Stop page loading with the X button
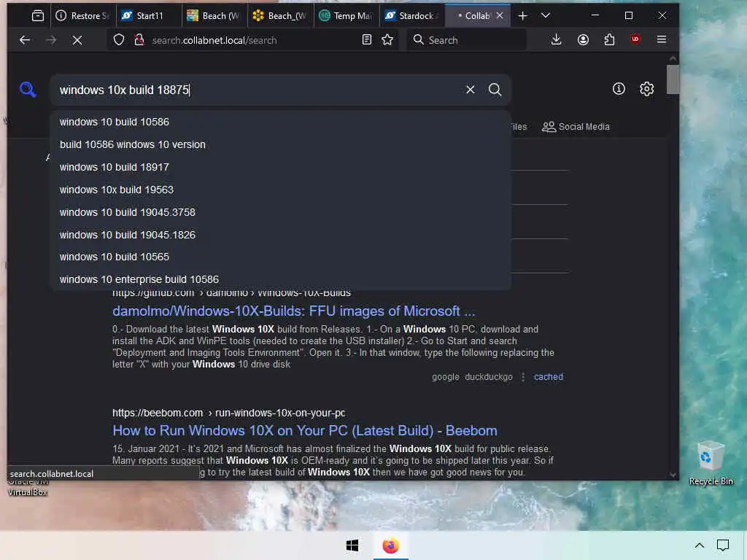This screenshot has width=747, height=560. pyautogui.click(x=77, y=40)
